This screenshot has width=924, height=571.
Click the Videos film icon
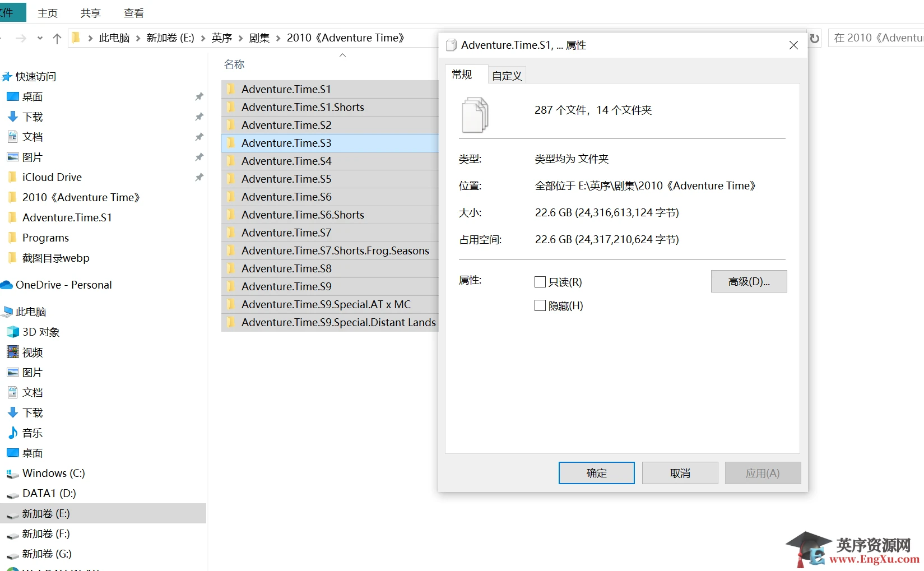click(x=12, y=352)
